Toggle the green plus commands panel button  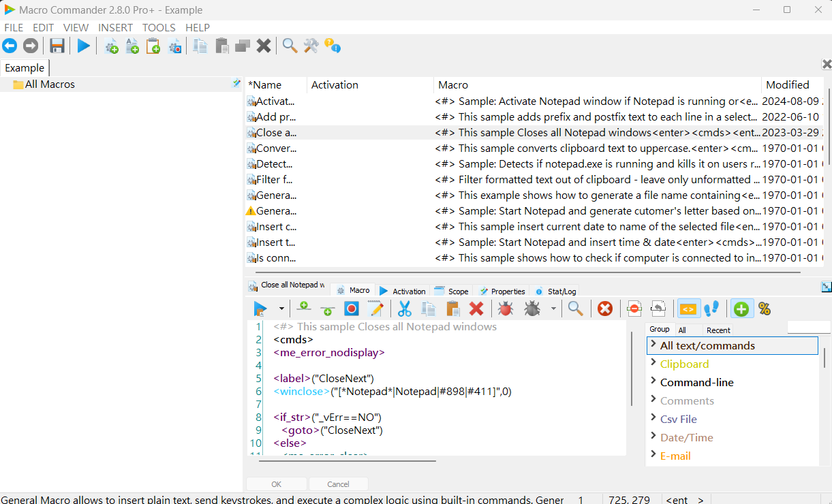[741, 309]
